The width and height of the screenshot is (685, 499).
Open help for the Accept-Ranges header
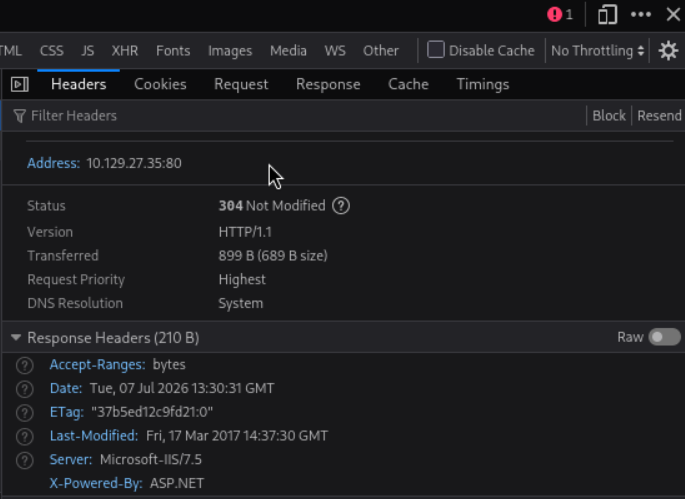(24, 365)
